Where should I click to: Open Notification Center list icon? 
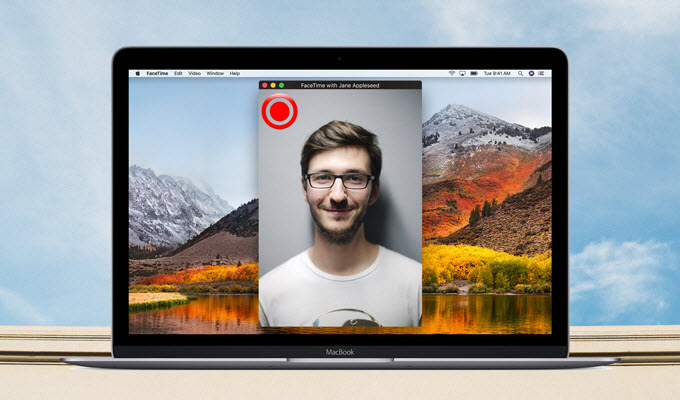click(542, 73)
